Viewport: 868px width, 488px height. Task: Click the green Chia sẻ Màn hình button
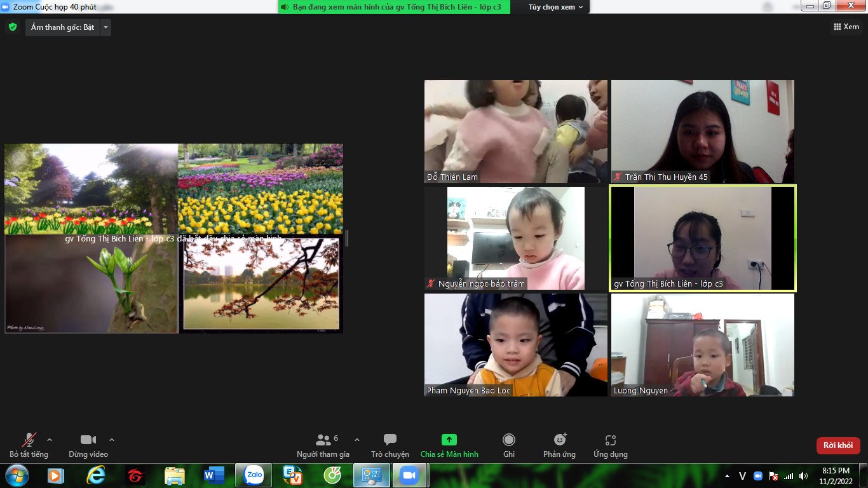click(449, 445)
